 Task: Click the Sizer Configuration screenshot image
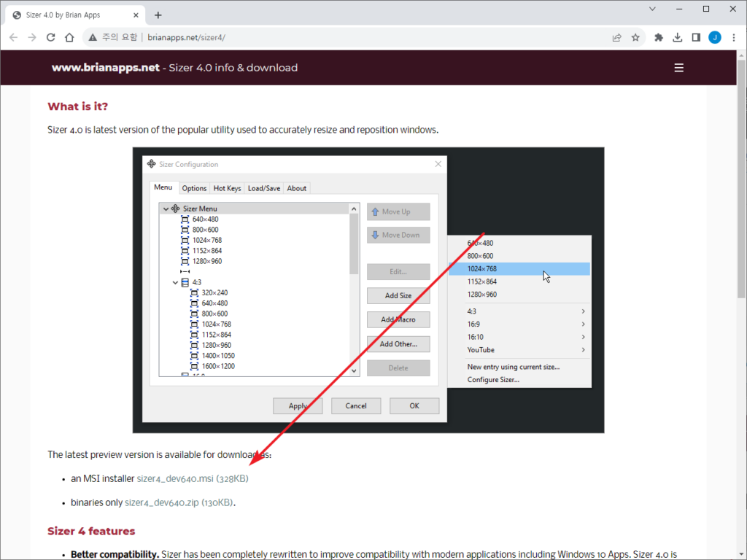(368, 289)
